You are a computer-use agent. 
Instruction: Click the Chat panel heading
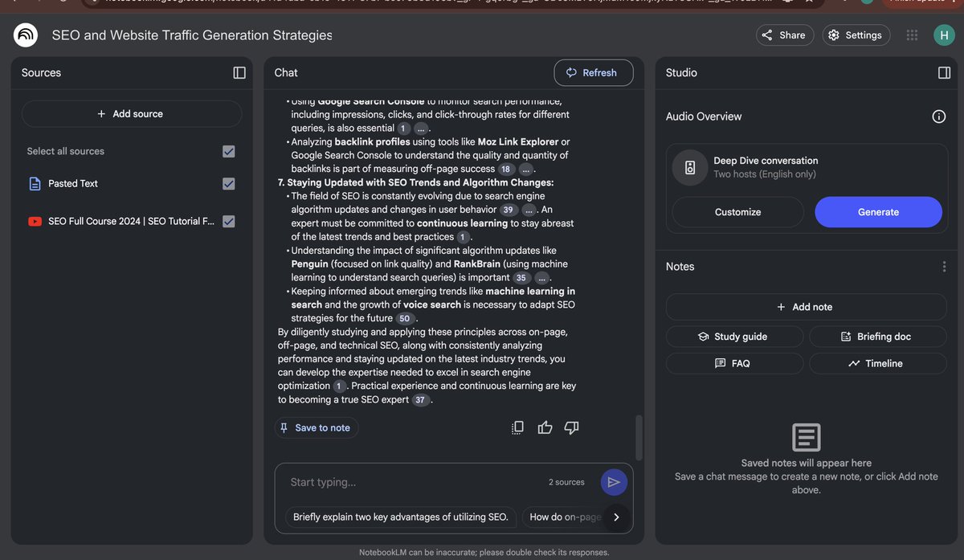pyautogui.click(x=286, y=72)
